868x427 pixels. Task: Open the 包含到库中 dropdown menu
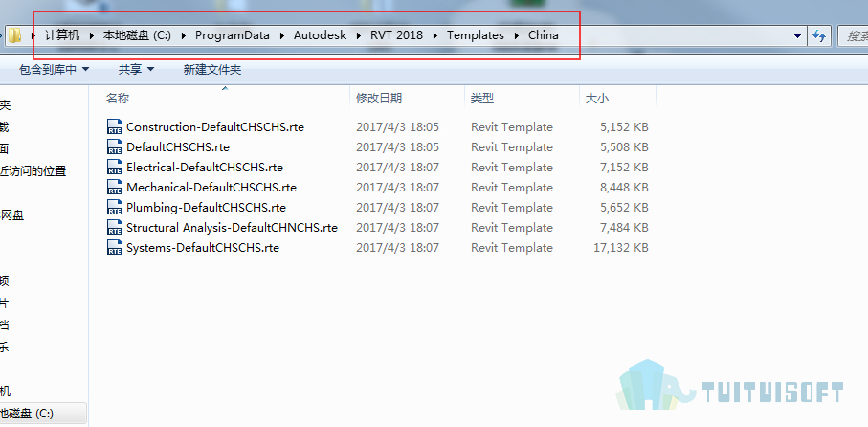54,69
